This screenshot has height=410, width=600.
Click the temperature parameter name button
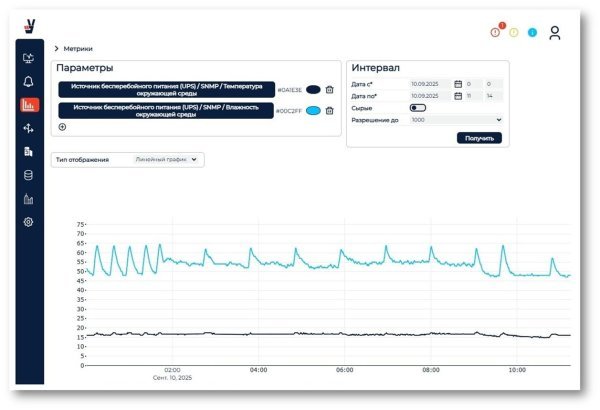click(165, 89)
